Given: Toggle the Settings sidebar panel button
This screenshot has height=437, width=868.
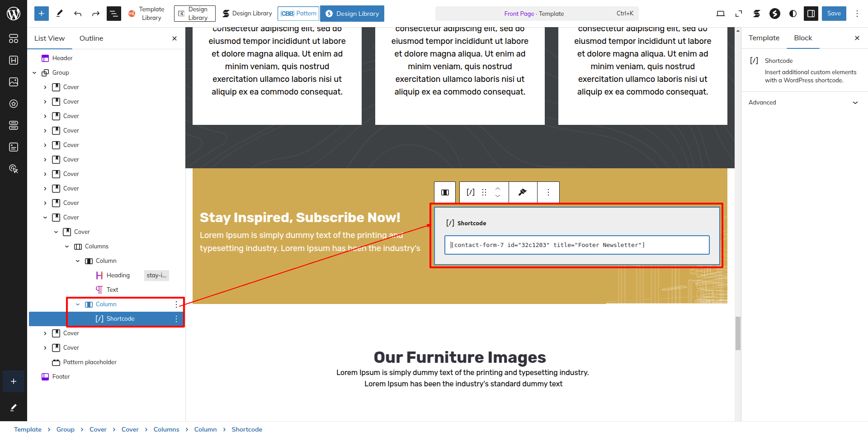Looking at the screenshot, I should click(x=811, y=14).
